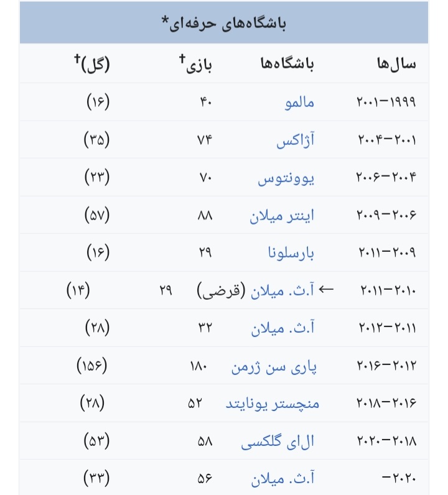Open the منچستر یونایتد link
Viewport: 448px width, 495px height.
pyautogui.click(x=273, y=404)
